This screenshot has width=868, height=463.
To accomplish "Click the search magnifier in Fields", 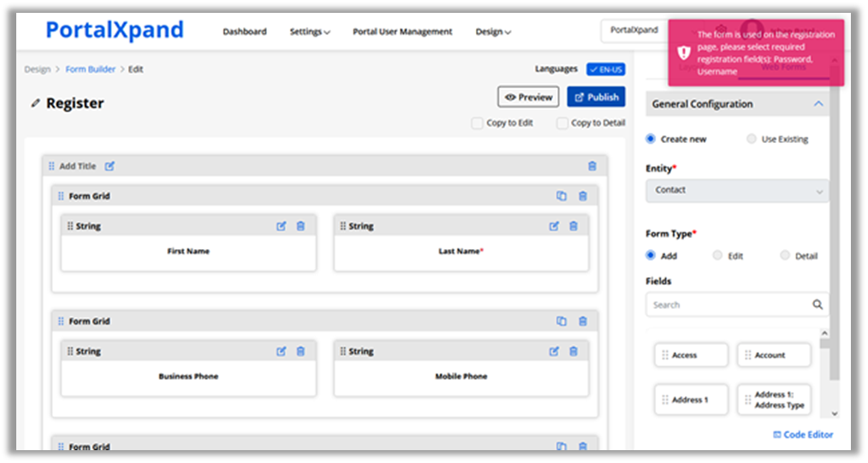I will 817,305.
